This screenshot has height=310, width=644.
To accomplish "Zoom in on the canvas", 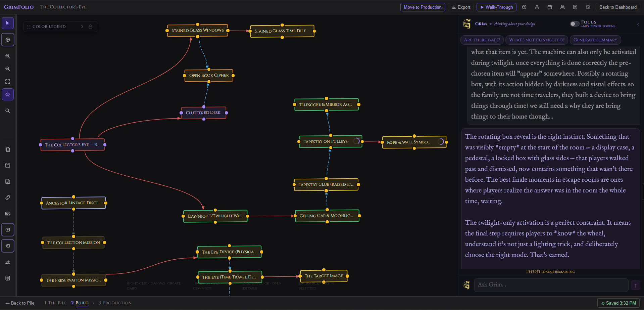I will (x=8, y=56).
